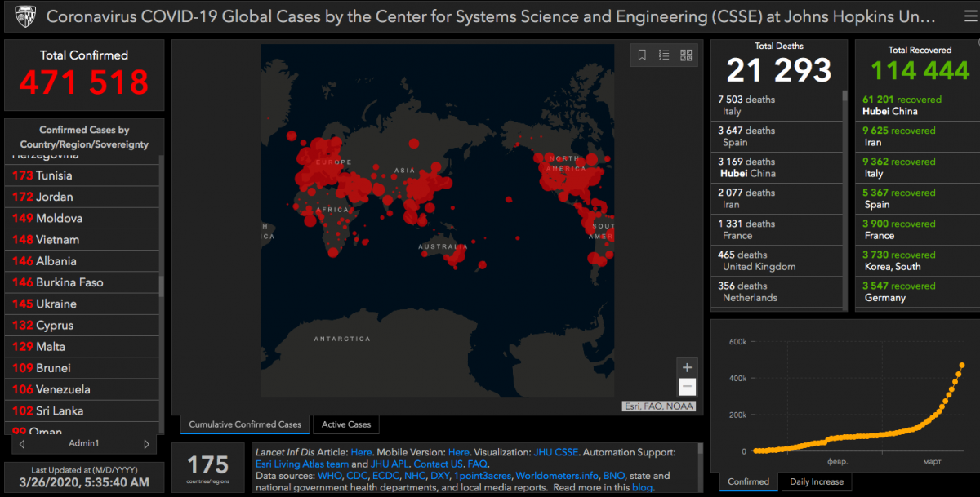Read more via the blog link
Screen dimensions: 980x497
pyautogui.click(x=642, y=487)
